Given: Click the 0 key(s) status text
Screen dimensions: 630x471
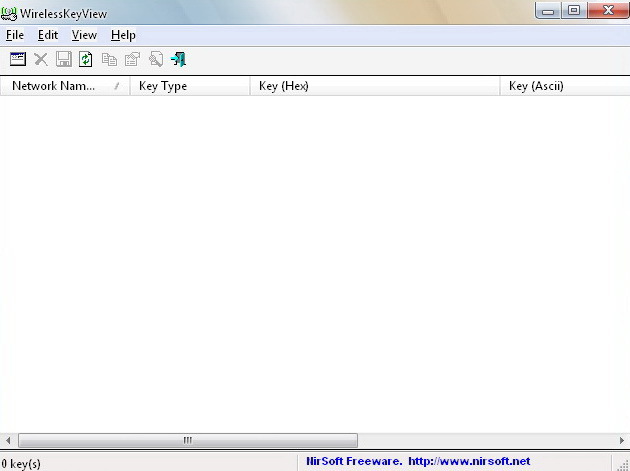Looking at the screenshot, I should pos(21,464).
